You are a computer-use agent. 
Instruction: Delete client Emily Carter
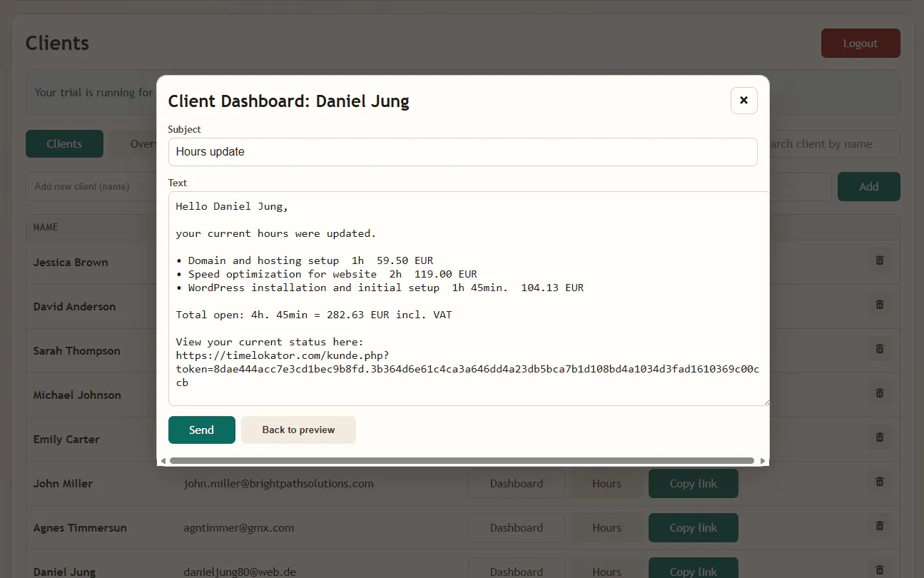point(879,437)
